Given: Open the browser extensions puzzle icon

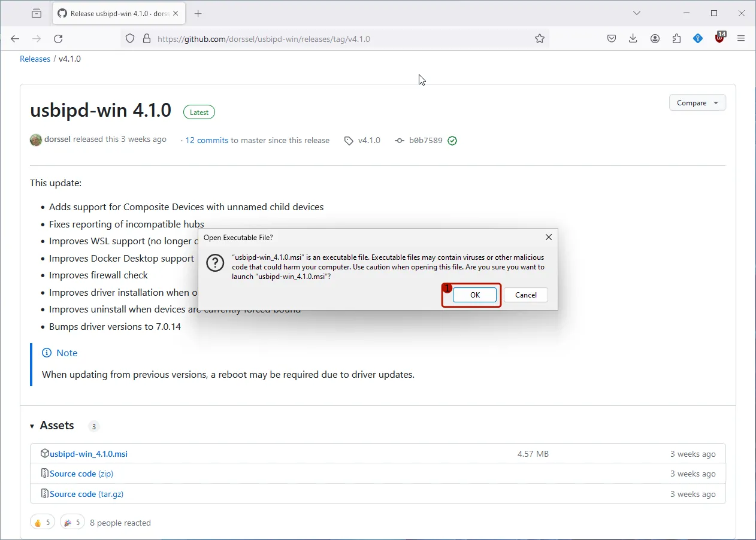Looking at the screenshot, I should [x=676, y=38].
